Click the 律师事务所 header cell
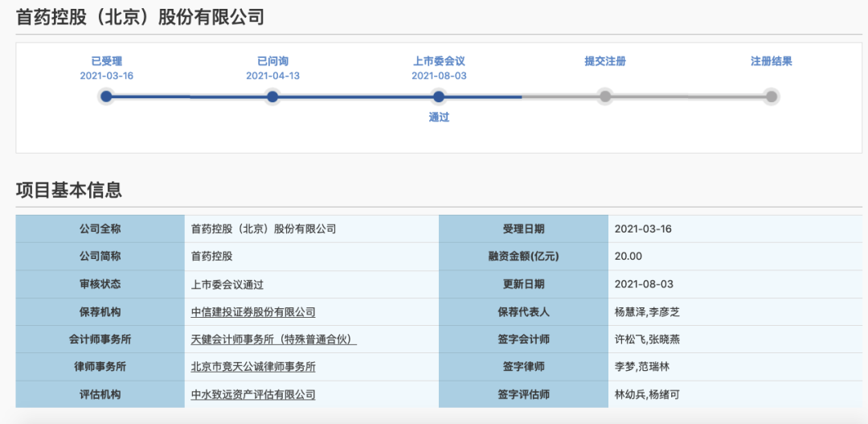Screen dimensions: 868x424 click(100, 367)
